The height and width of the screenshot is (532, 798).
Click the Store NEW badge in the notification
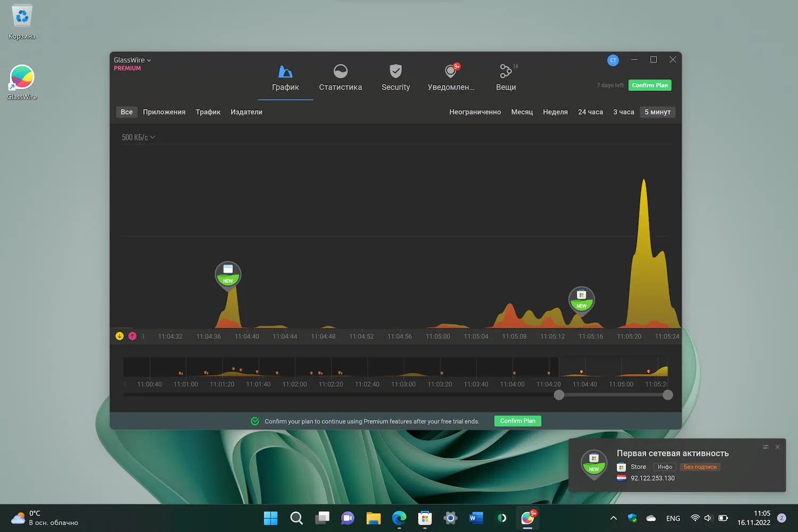594,464
